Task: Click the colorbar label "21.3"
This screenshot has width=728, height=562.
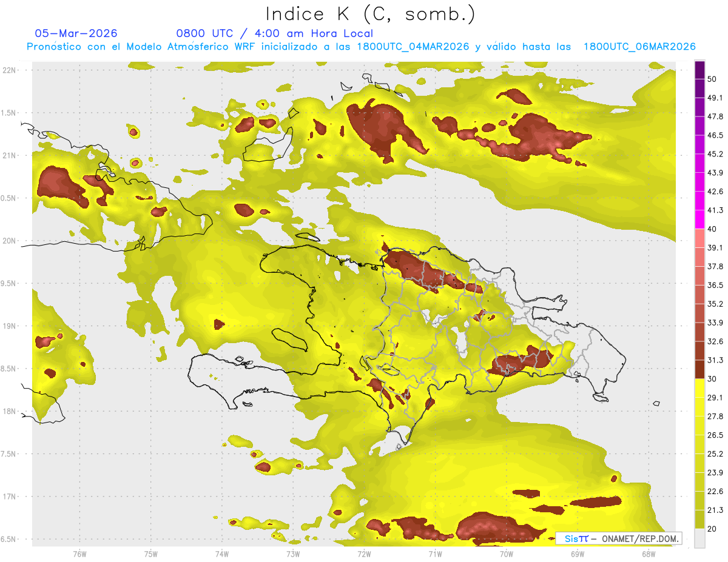Action: (x=715, y=510)
